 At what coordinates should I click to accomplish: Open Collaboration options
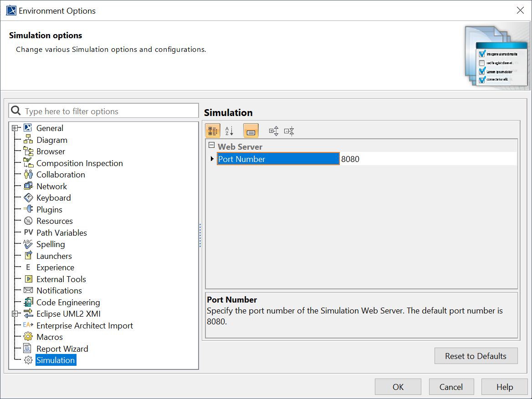click(61, 175)
